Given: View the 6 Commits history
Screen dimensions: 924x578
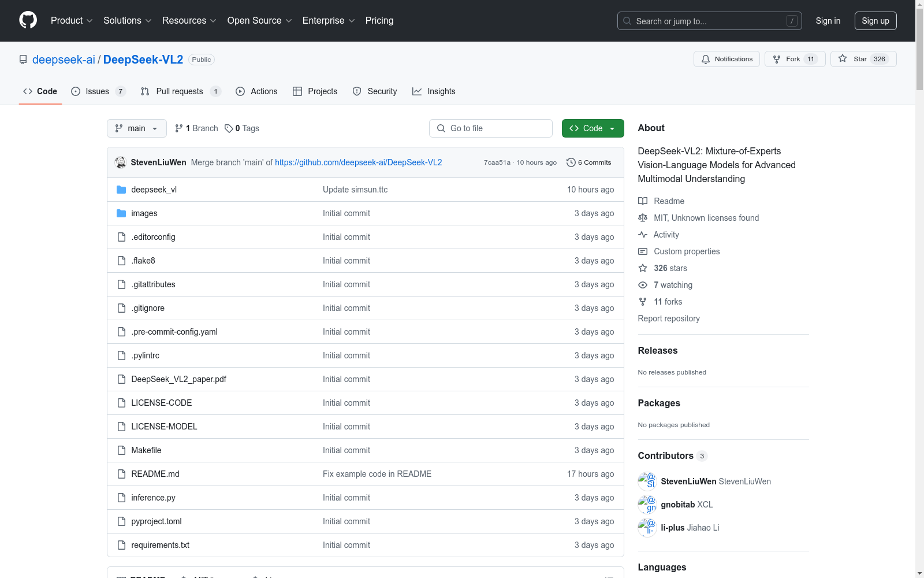Looking at the screenshot, I should coord(589,162).
